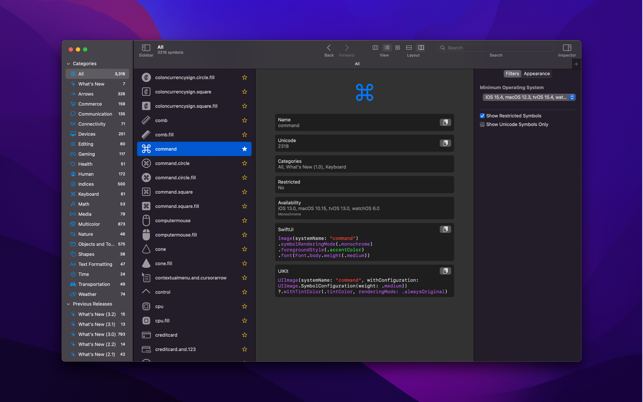643x402 pixels.
Task: Click the Back navigation arrow
Action: [x=328, y=47]
